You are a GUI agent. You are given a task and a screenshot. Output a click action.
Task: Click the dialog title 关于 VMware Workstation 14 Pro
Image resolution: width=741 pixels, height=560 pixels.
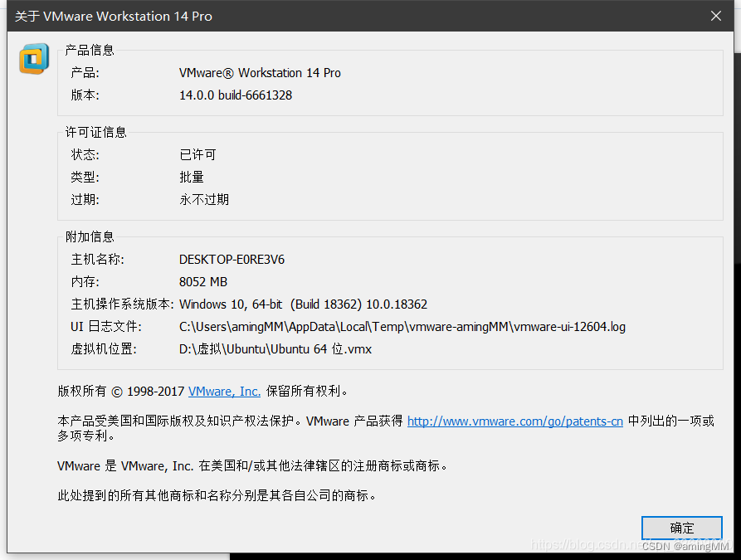pos(114,16)
